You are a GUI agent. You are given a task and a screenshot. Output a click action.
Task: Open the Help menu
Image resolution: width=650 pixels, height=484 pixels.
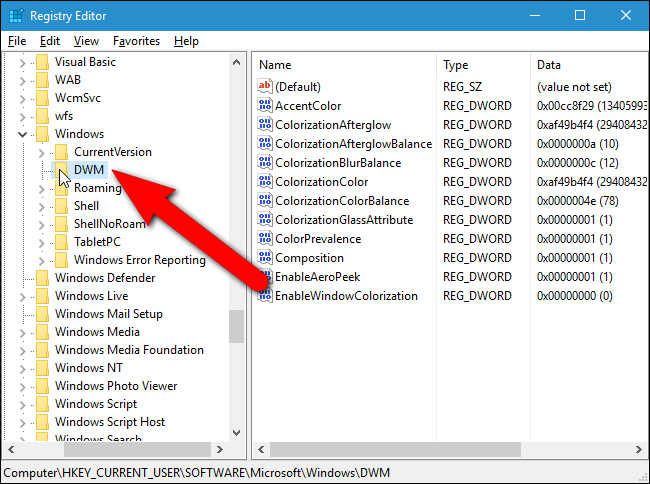(x=186, y=41)
